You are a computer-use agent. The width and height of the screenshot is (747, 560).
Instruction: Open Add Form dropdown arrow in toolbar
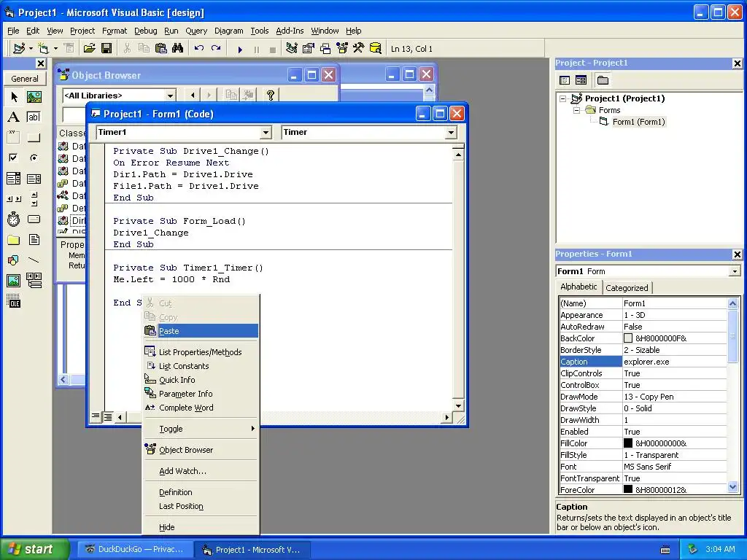tap(55, 49)
